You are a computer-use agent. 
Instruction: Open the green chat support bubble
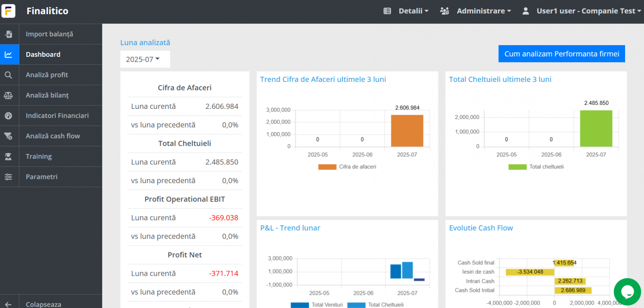[627, 291]
